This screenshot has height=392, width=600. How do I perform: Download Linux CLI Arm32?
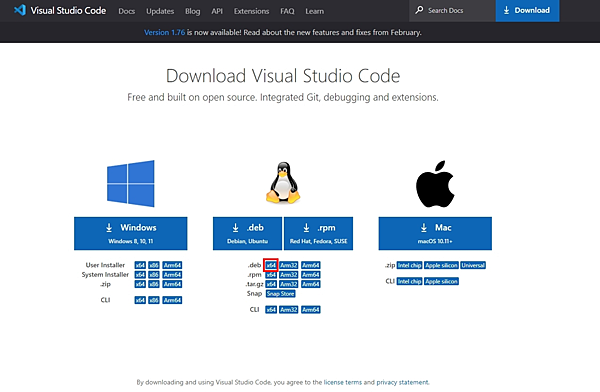289,309
